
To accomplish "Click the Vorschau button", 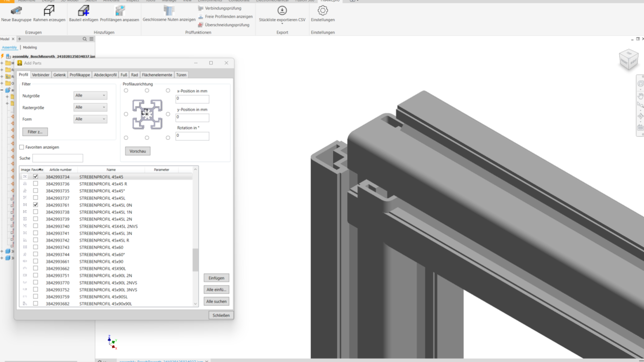I will (137, 151).
